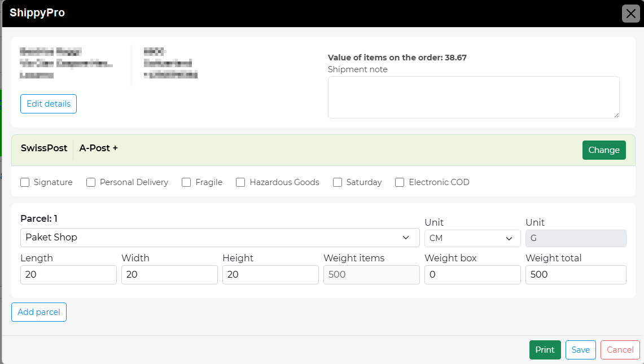Toggle Saturday delivery checkbox
Image resolution: width=644 pixels, height=364 pixels.
[338, 182]
